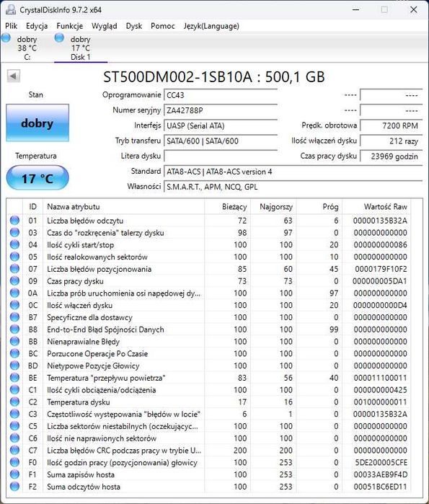Open the Dysk menu
The image size is (429, 504).
(x=134, y=26)
